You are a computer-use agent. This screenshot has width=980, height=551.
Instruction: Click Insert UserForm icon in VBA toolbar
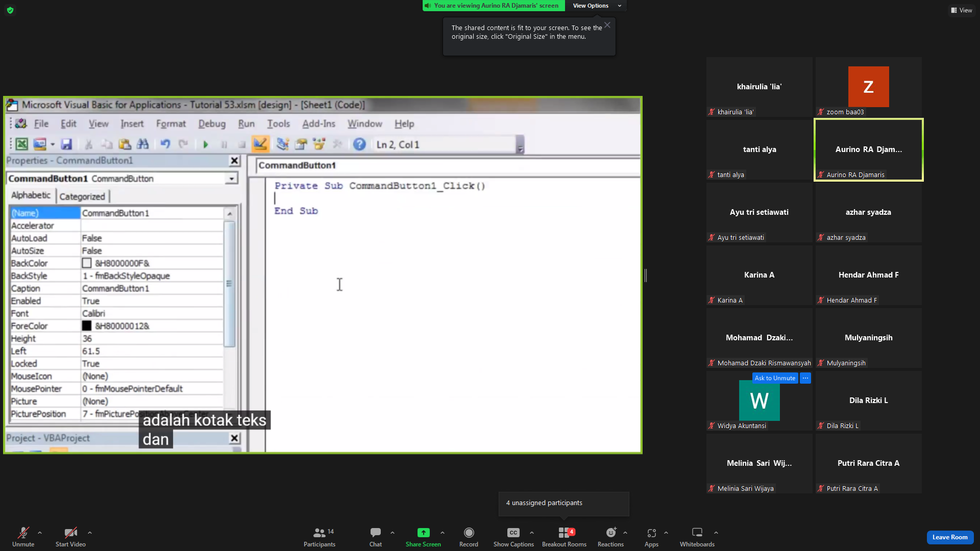pyautogui.click(x=40, y=144)
